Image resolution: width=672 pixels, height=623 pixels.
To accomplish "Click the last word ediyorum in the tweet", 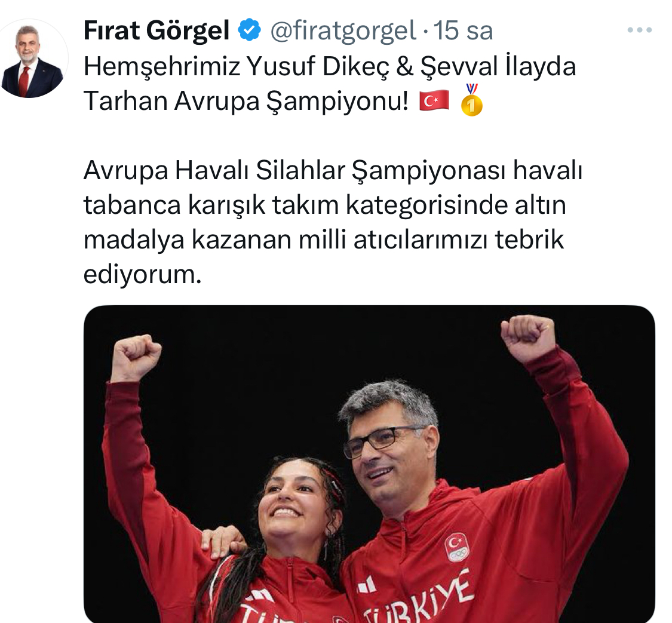I will (x=142, y=274).
